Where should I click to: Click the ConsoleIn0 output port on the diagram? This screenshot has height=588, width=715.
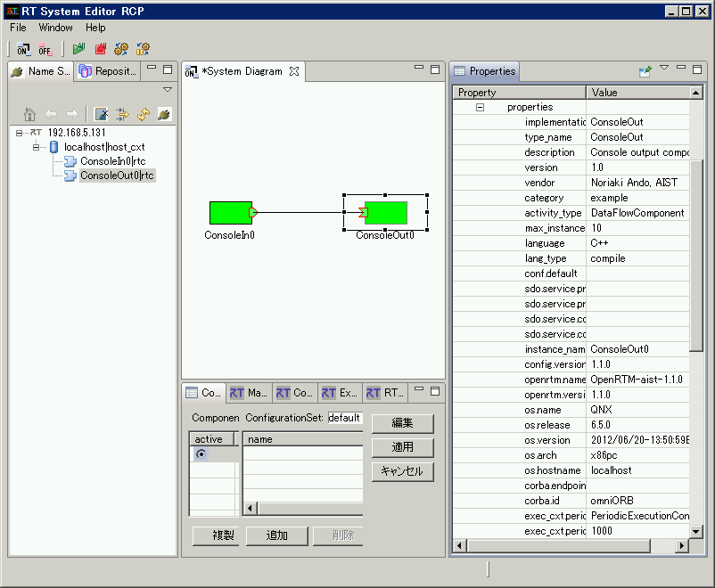[253, 212]
